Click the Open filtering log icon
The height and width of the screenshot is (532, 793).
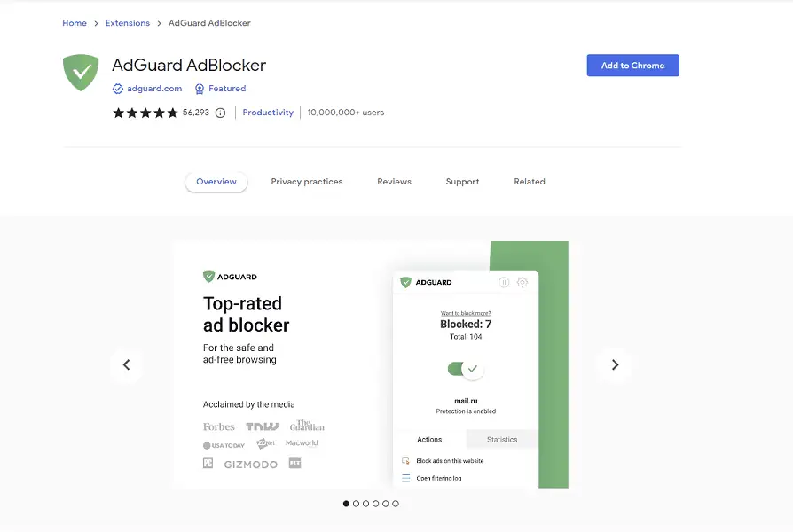coord(405,478)
